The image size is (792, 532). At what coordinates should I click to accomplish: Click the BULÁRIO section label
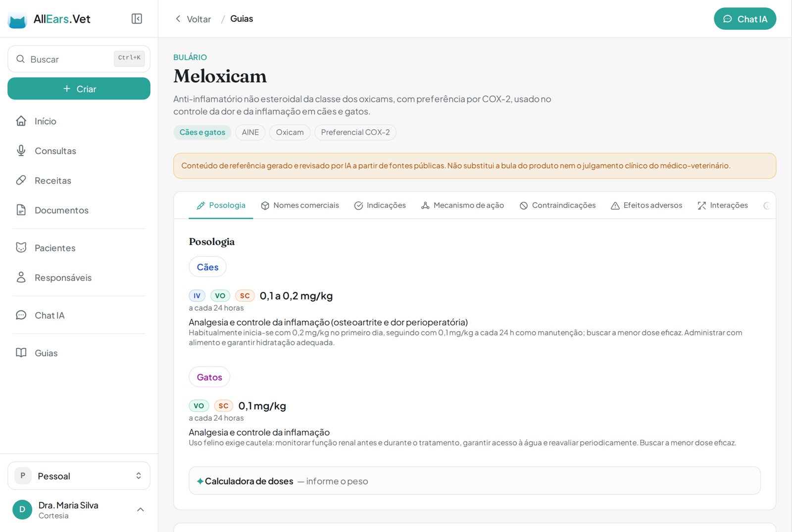tap(190, 57)
